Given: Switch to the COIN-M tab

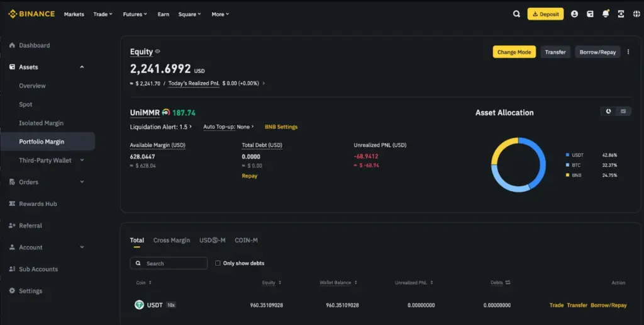Looking at the screenshot, I should [246, 240].
